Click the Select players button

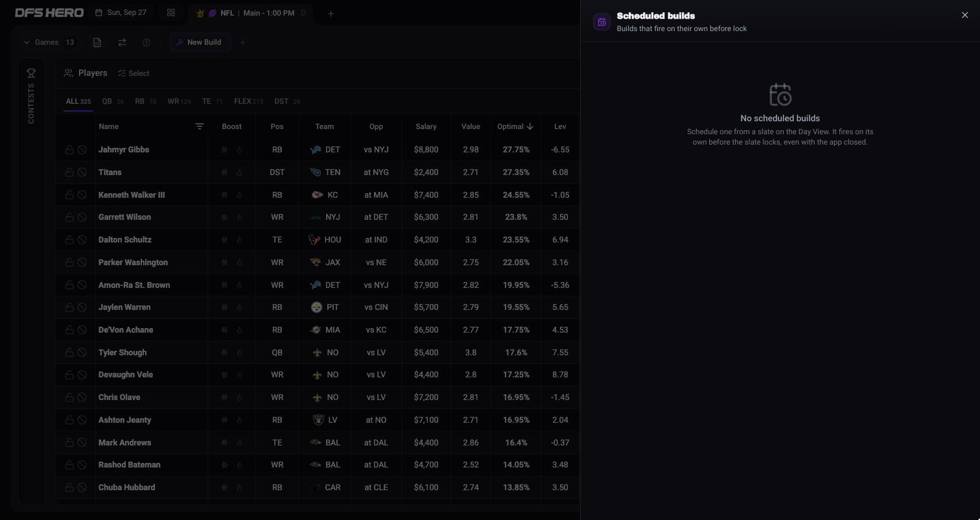coord(134,73)
